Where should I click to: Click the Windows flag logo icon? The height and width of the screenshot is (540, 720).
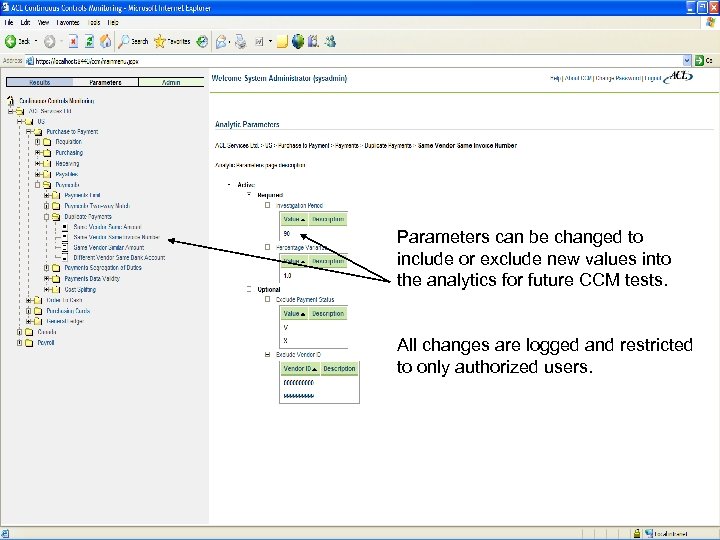point(710,22)
